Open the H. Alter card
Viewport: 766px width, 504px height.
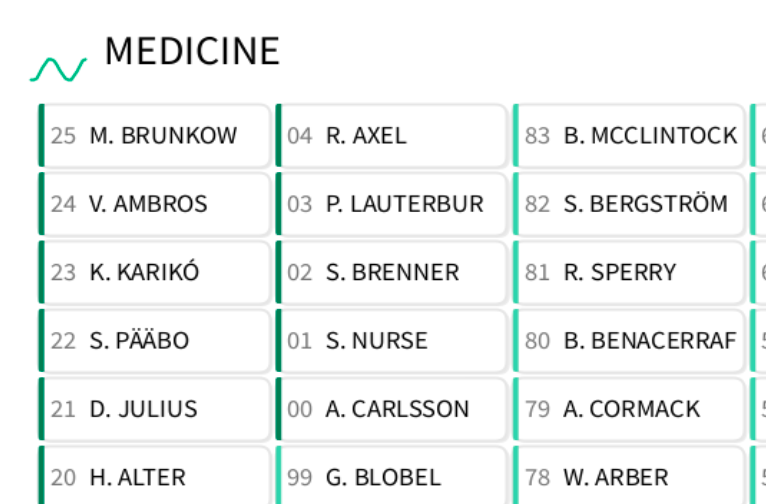point(155,477)
